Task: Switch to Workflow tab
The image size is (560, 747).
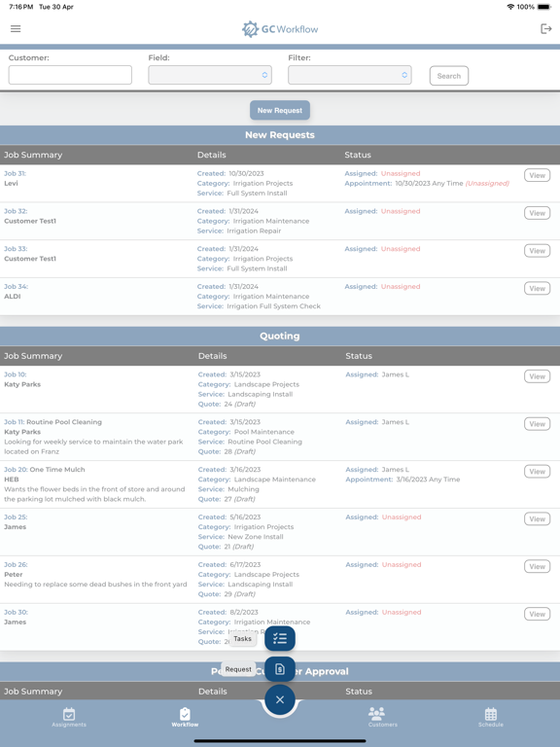Action: [x=186, y=717]
